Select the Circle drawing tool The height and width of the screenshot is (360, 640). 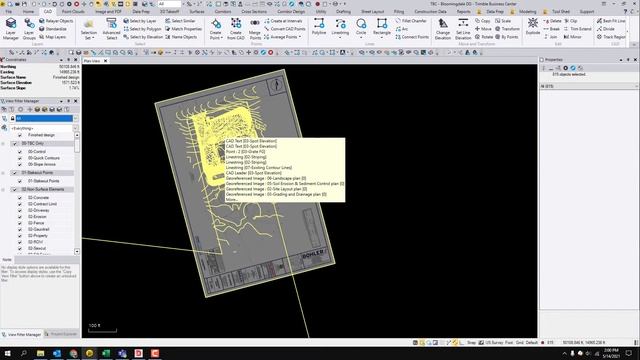(x=361, y=29)
